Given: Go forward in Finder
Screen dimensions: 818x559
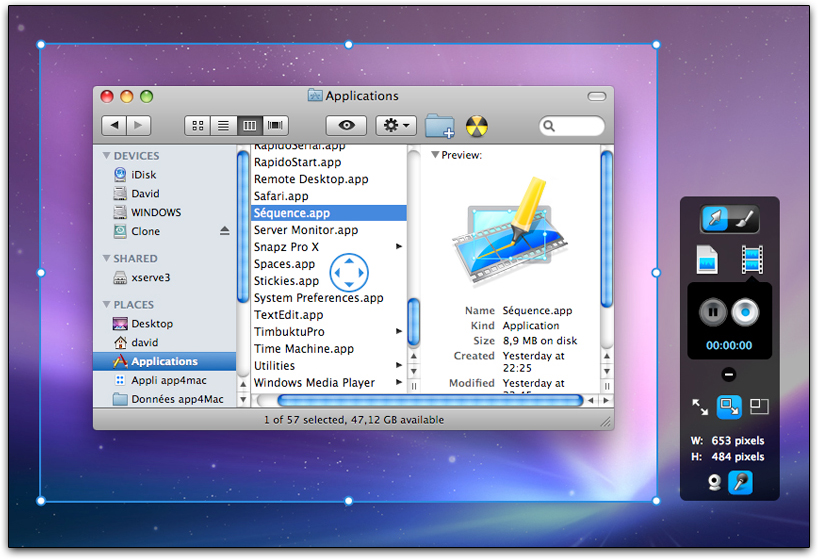Looking at the screenshot, I should (x=138, y=125).
